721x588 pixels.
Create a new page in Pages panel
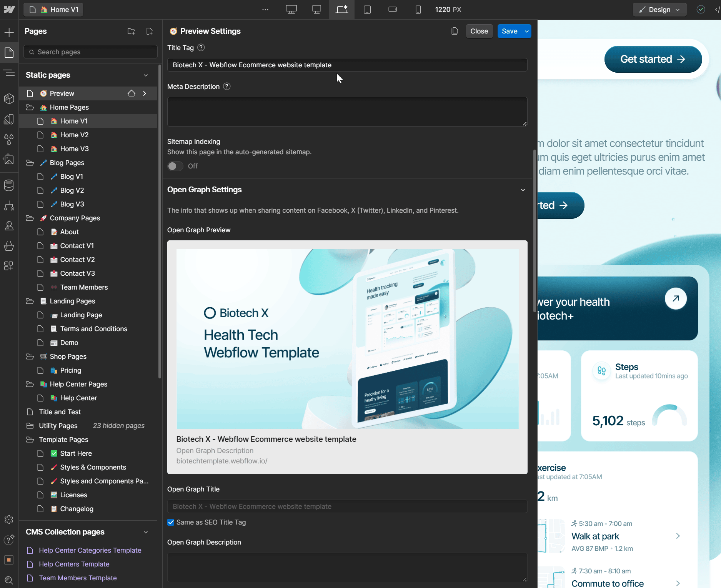[x=150, y=31]
